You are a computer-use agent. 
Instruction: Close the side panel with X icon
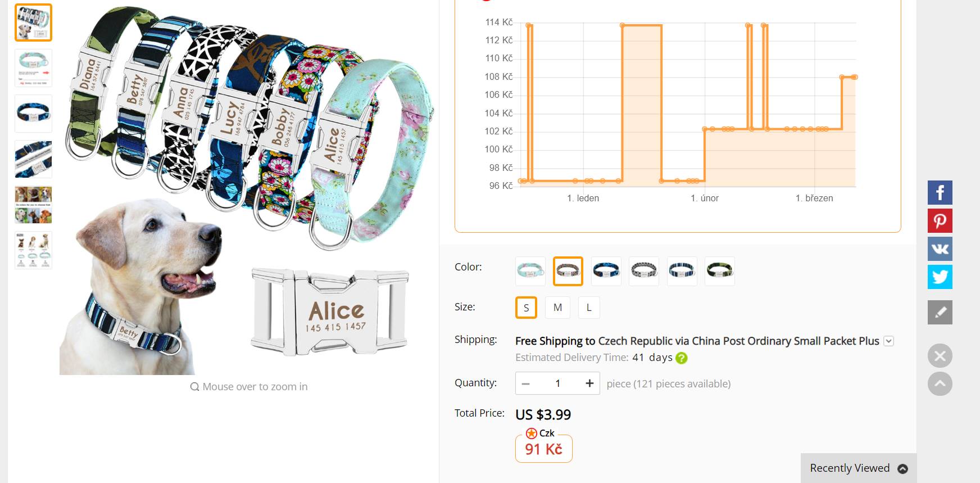[x=940, y=356]
